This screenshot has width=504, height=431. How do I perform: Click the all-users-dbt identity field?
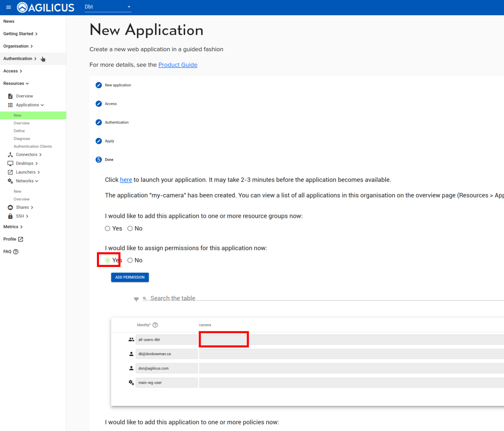pos(166,340)
